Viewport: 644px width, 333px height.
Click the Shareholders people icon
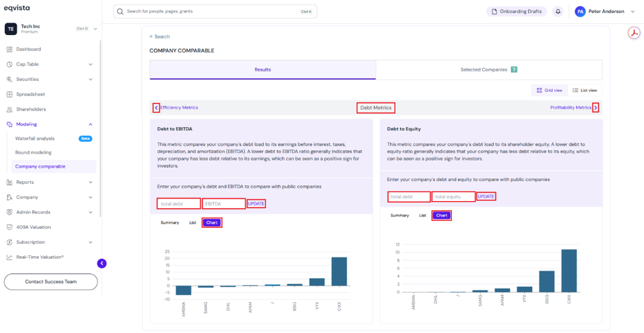click(x=10, y=109)
